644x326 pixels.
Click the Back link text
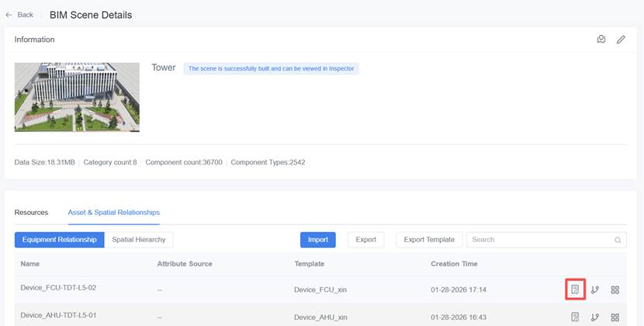pyautogui.click(x=26, y=15)
